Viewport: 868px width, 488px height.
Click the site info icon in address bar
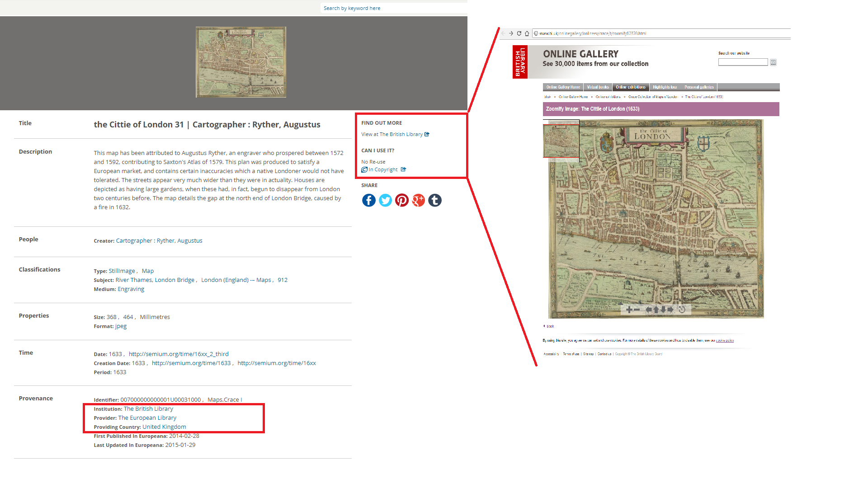pos(536,33)
